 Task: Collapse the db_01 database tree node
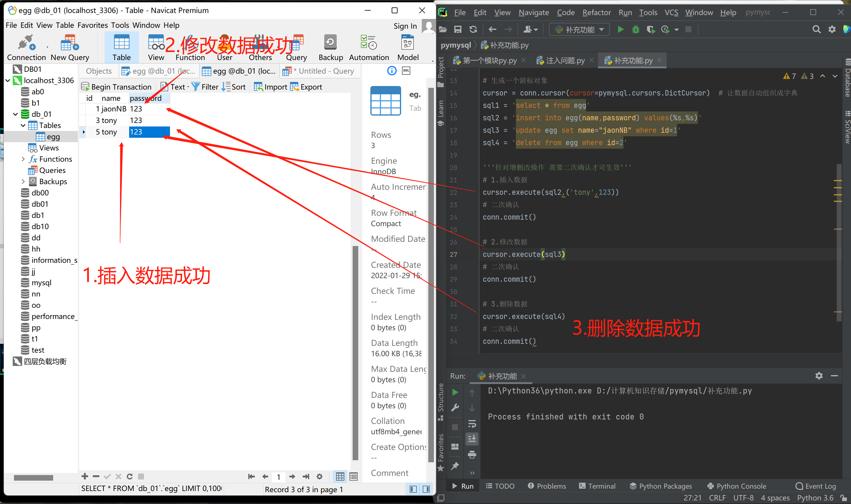click(x=15, y=114)
